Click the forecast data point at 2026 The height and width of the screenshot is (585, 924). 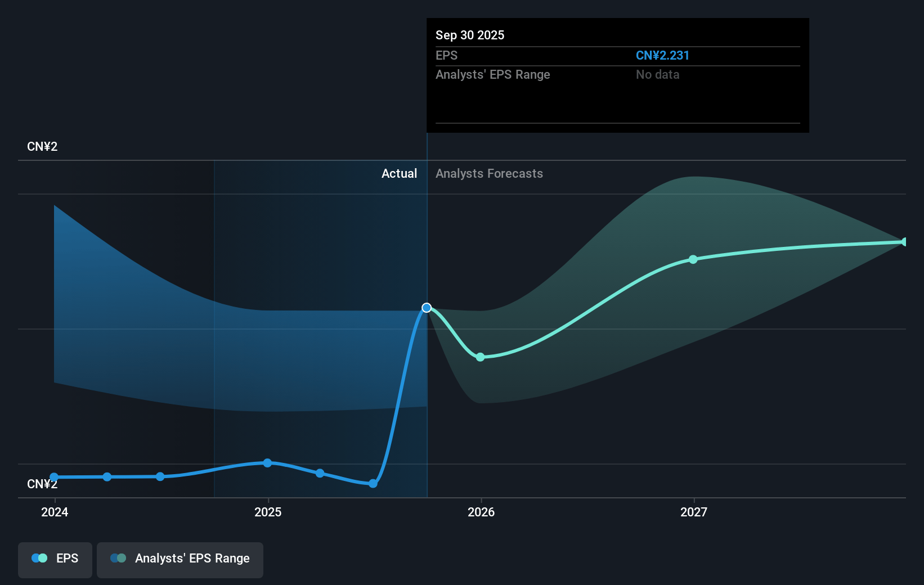click(480, 357)
